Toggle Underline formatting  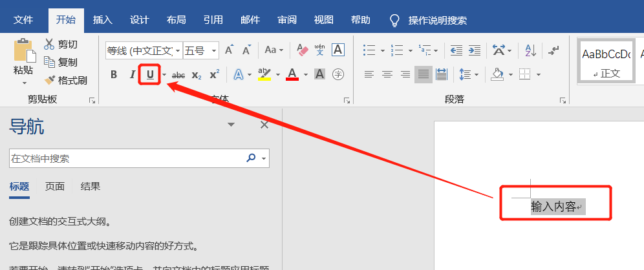pos(150,75)
